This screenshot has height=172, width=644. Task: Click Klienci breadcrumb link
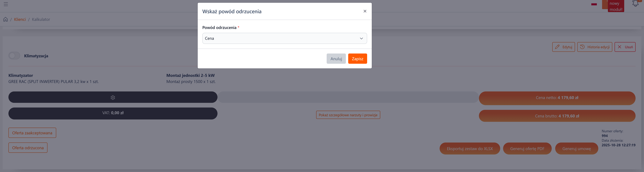click(20, 19)
